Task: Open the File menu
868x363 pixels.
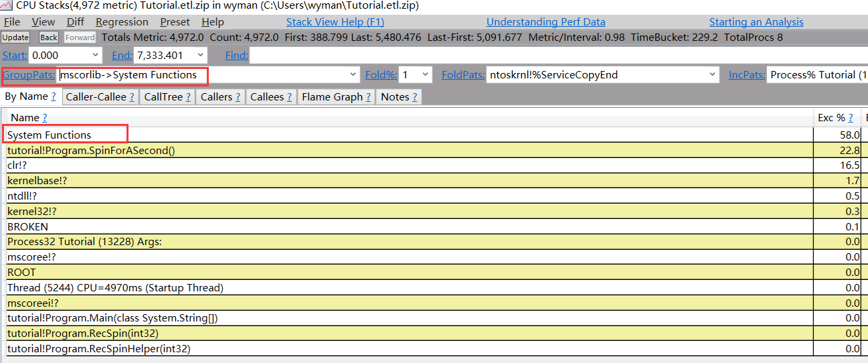Action: point(12,22)
